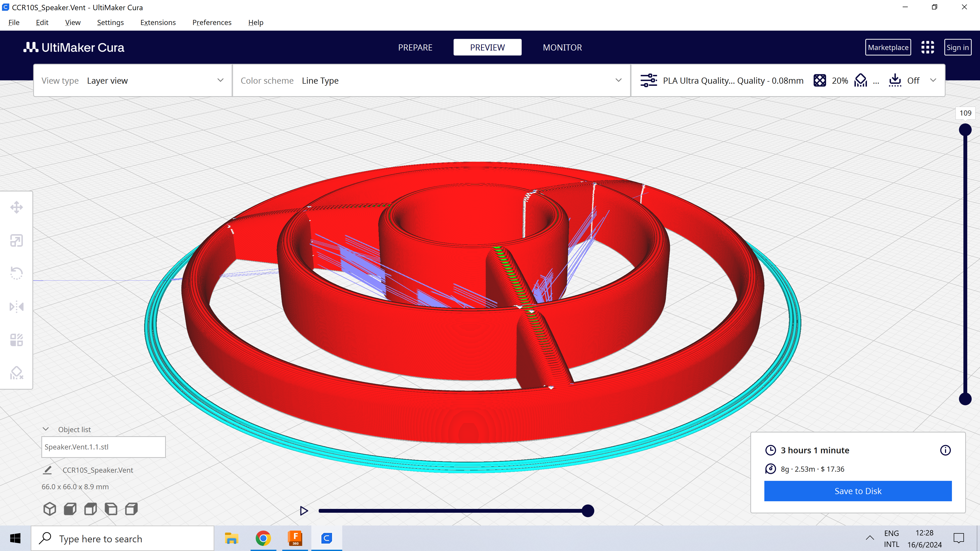Show print time details info icon
980x551 pixels.
click(x=945, y=450)
